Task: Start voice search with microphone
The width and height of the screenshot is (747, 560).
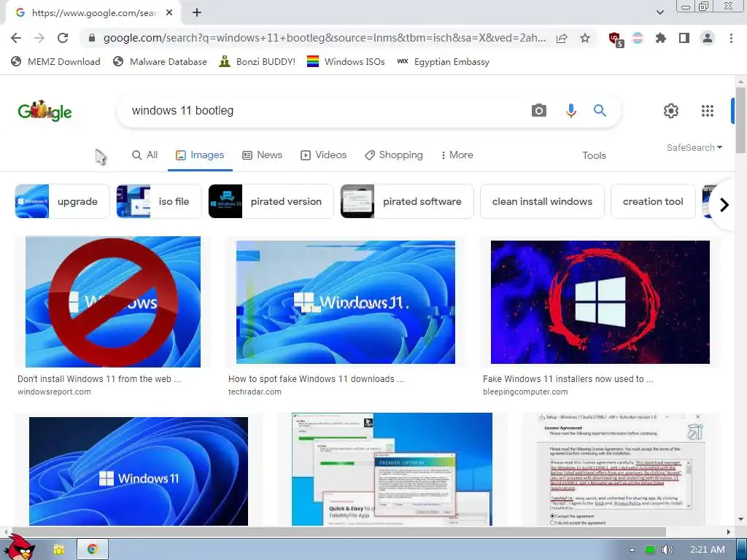Action: click(570, 111)
